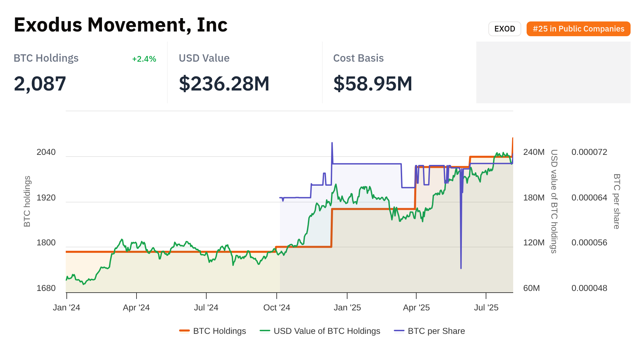Screen dimensions: 644x362
Task: Click the #25 in Public Companies badge
Action: pos(578,29)
